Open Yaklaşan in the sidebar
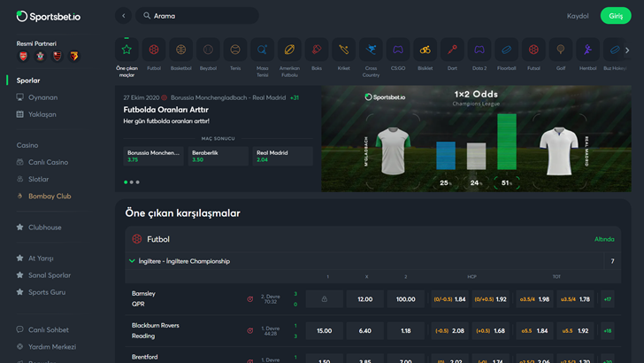This screenshot has width=644, height=363. click(x=36, y=114)
